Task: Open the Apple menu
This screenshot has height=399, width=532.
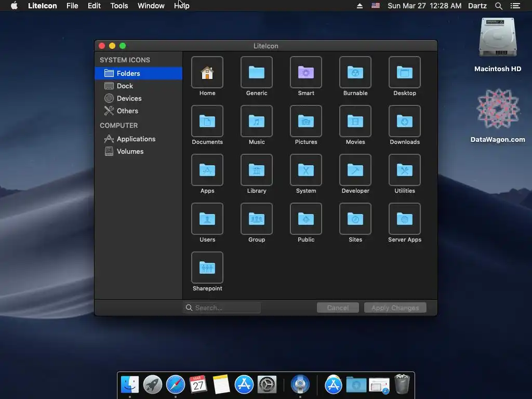Action: click(14, 6)
